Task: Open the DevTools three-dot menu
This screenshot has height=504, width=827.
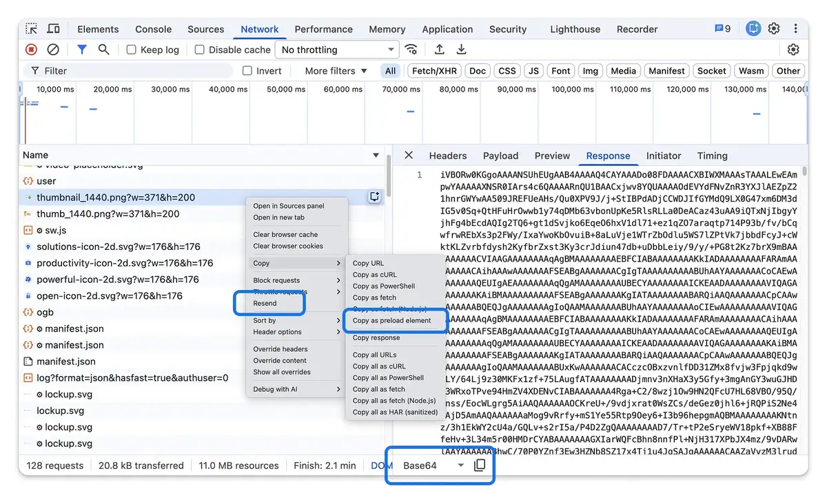Action: pos(795,29)
